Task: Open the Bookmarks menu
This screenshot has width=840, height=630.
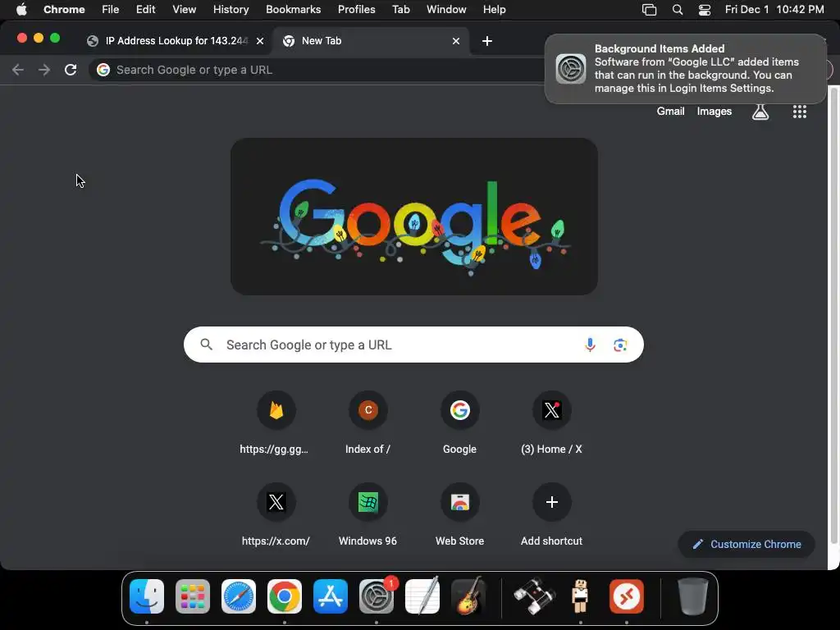Action: [x=293, y=9]
